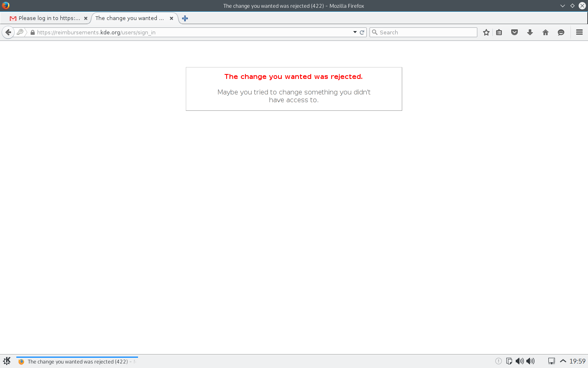Screen dimensions: 588x368
Task: Bookmark this page with the star icon
Action: tap(486, 32)
